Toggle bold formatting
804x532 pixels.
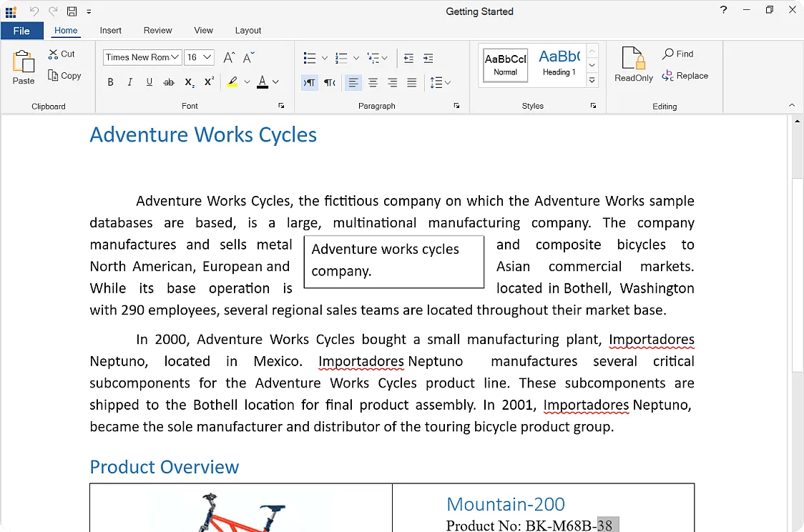[110, 82]
